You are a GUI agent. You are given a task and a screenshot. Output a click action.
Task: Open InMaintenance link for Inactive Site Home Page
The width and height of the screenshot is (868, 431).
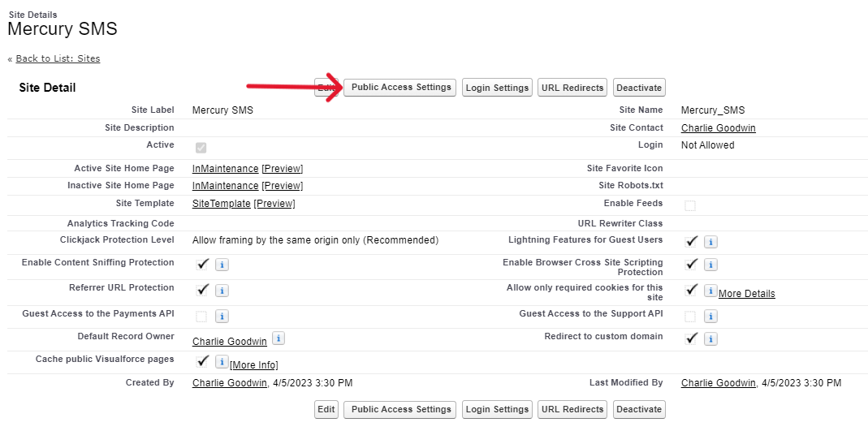225,185
